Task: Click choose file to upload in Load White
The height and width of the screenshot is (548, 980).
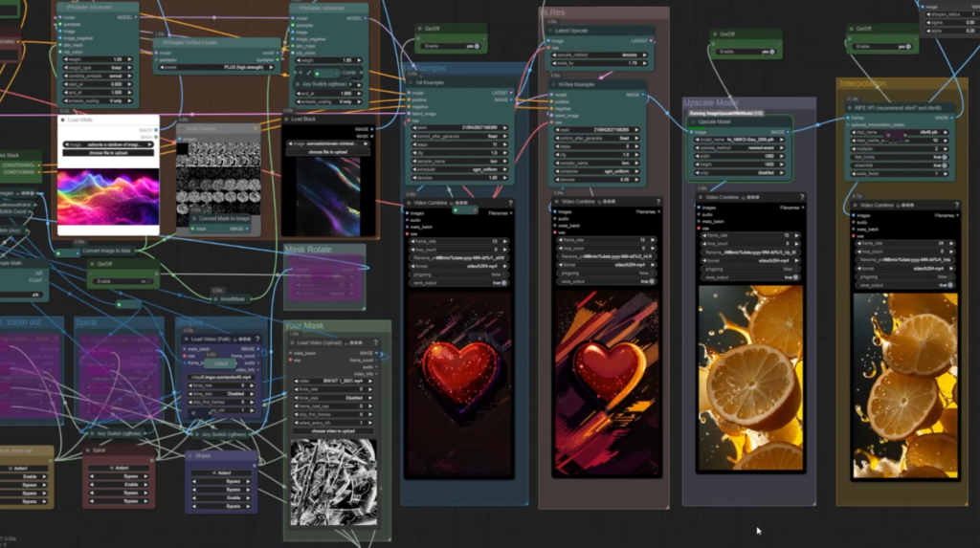Action: 108,152
